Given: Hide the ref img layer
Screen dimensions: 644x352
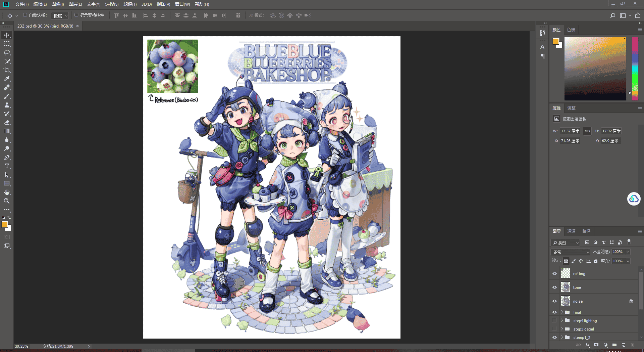Looking at the screenshot, I should click(x=554, y=274).
